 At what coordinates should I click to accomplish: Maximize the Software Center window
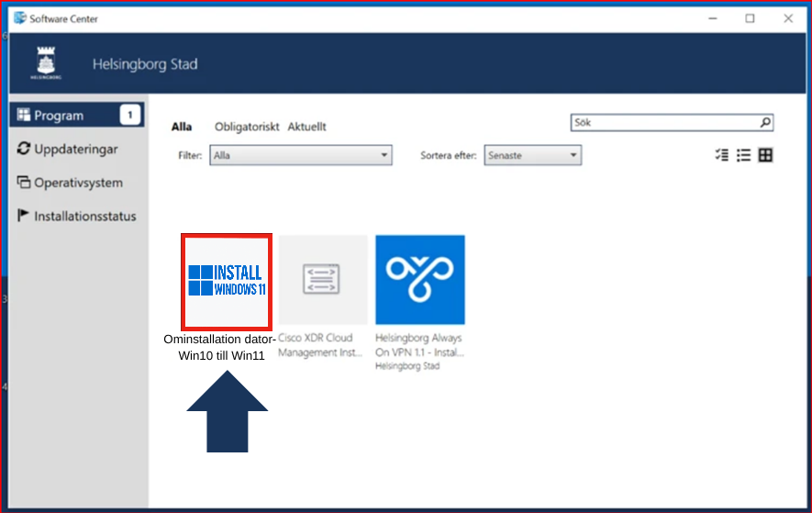pos(750,18)
